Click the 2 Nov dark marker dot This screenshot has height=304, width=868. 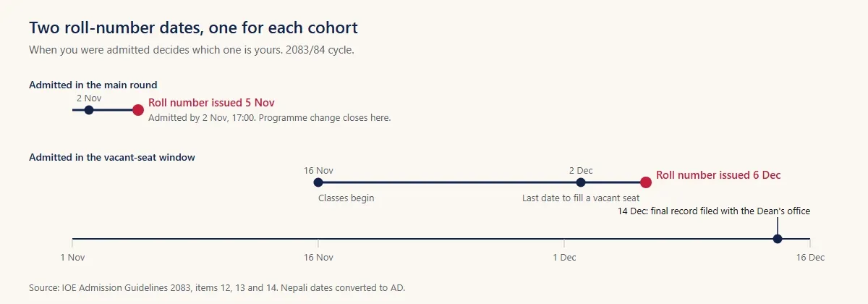tap(89, 110)
